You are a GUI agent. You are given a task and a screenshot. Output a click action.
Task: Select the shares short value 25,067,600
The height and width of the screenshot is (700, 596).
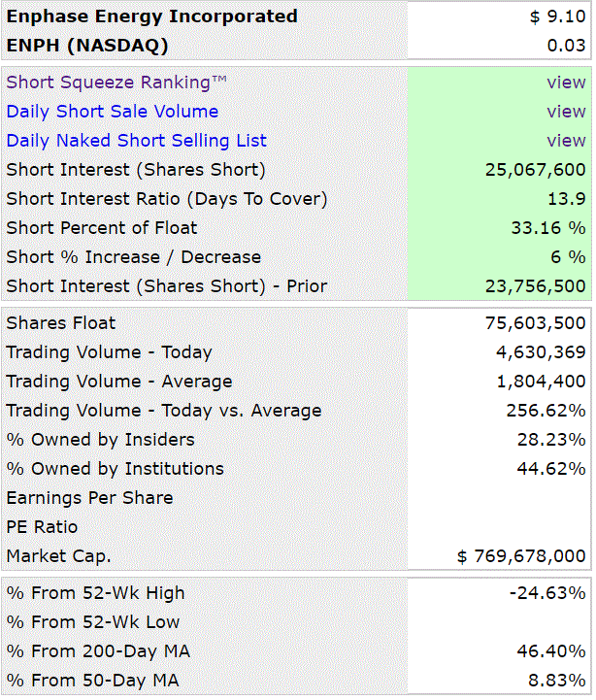(535, 170)
